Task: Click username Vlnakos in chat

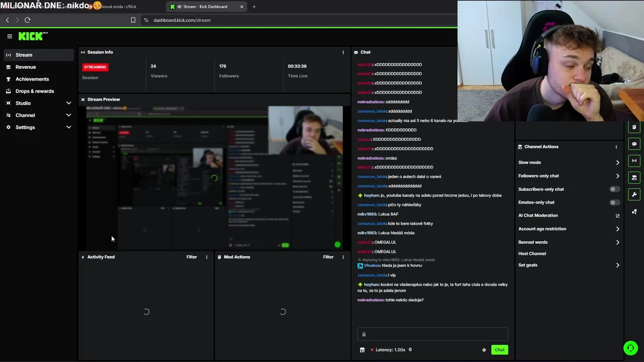Action: (372, 265)
